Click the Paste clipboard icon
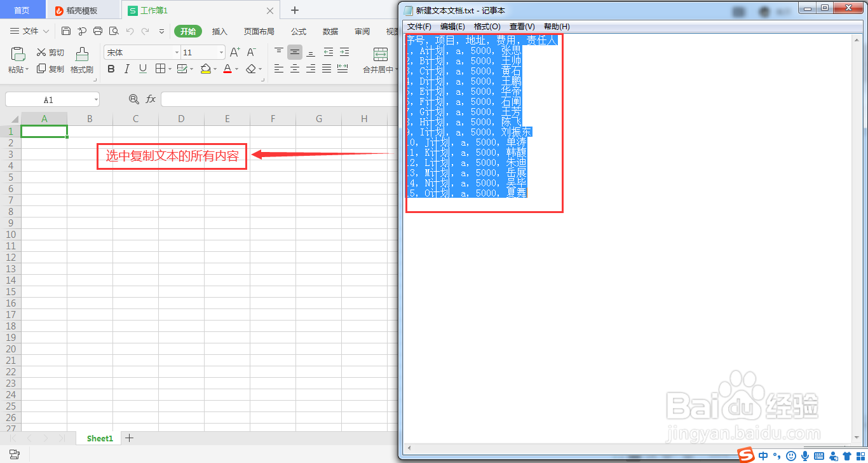868x463 pixels. click(18, 53)
